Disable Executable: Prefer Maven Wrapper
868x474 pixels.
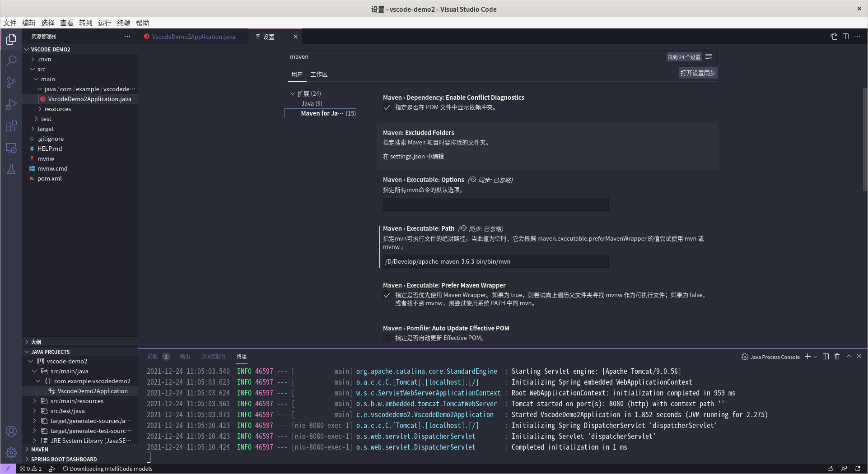(x=387, y=296)
